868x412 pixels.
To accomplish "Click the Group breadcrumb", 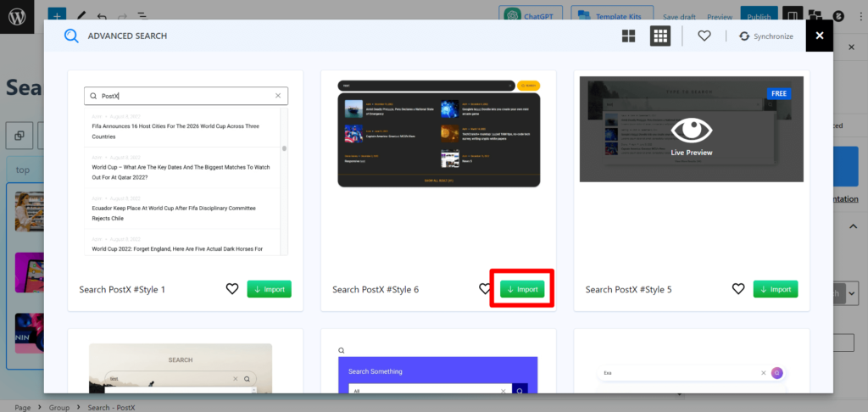I will [x=59, y=408].
